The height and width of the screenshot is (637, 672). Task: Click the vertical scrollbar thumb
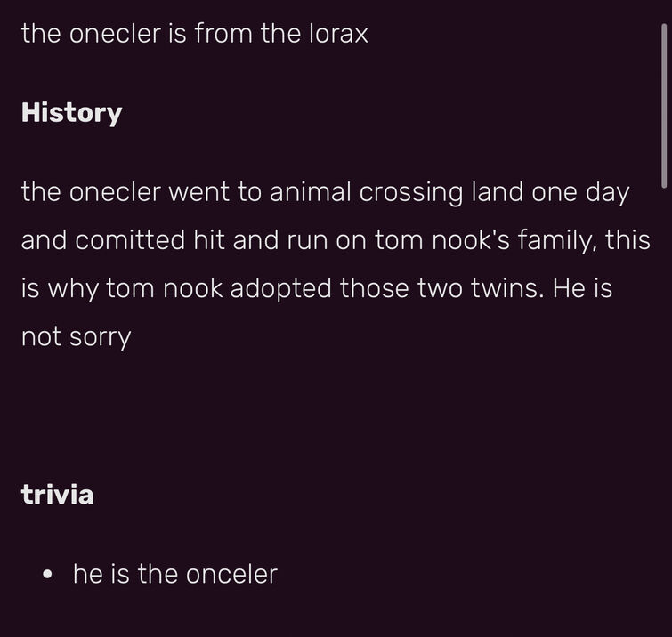[664, 106]
